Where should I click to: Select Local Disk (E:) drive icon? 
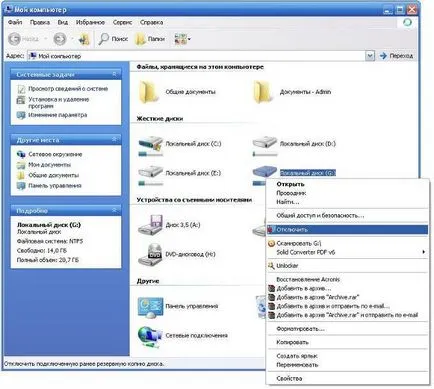pyautogui.click(x=150, y=175)
